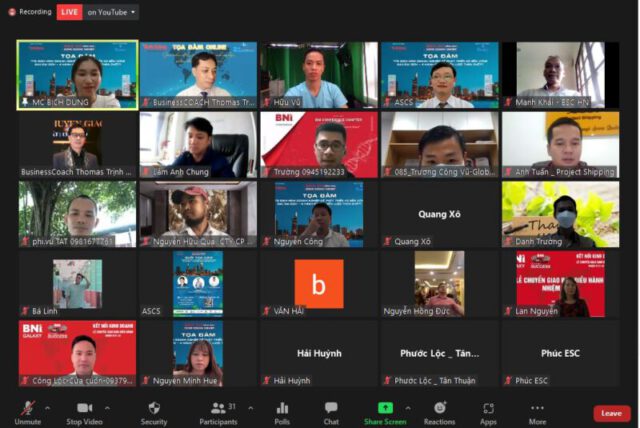Open the More options menu
Image resolution: width=640 pixels, height=428 pixels.
point(538,410)
